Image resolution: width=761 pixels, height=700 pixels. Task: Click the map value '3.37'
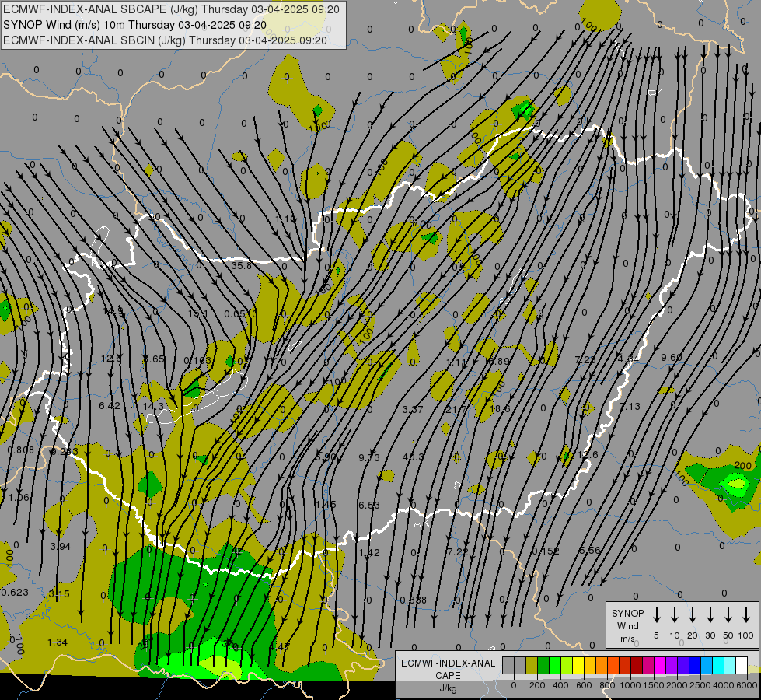click(413, 410)
